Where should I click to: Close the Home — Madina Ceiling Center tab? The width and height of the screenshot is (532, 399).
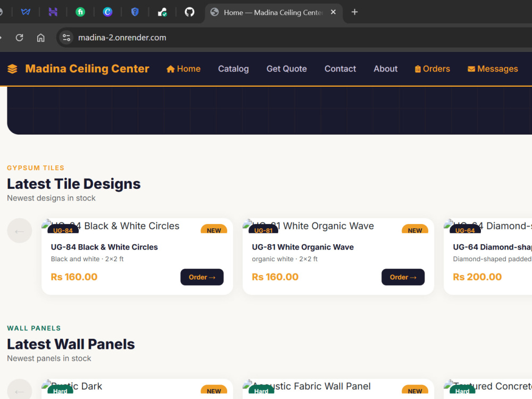click(x=333, y=12)
